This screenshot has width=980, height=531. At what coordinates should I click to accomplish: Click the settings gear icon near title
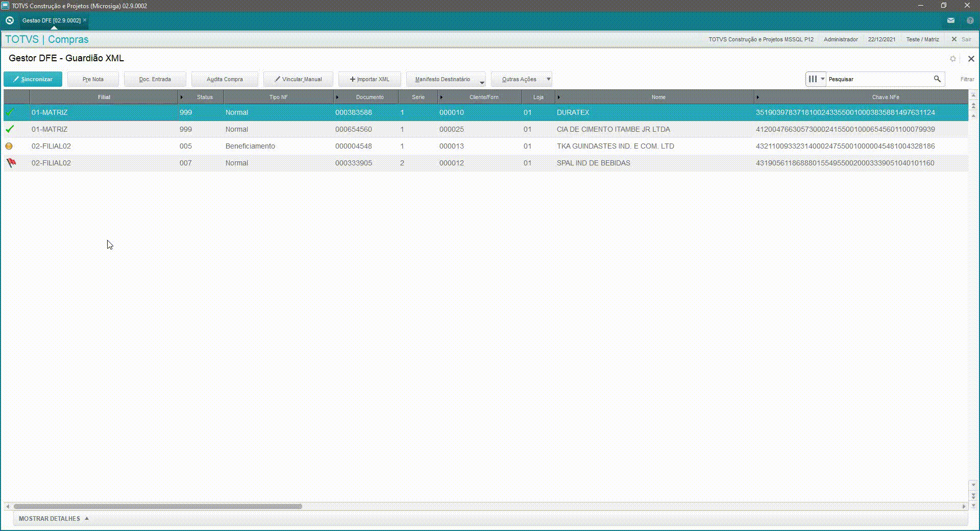click(x=952, y=59)
